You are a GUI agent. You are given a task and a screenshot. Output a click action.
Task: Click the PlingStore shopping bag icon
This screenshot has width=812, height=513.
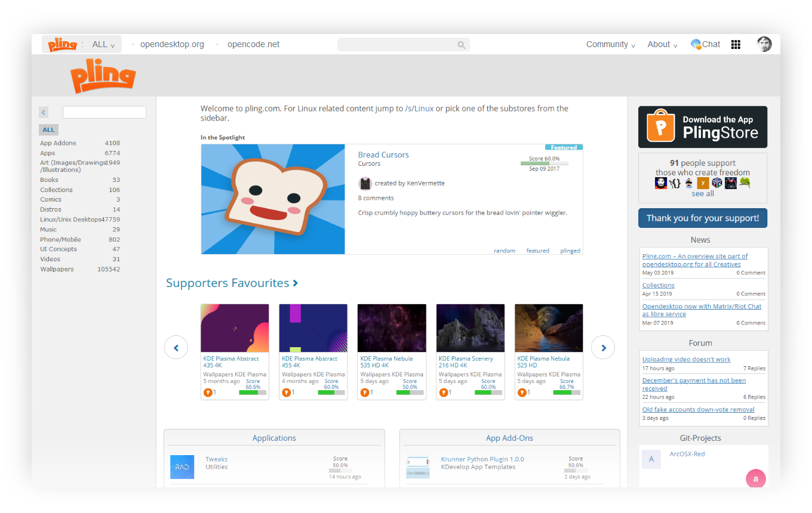(x=660, y=126)
